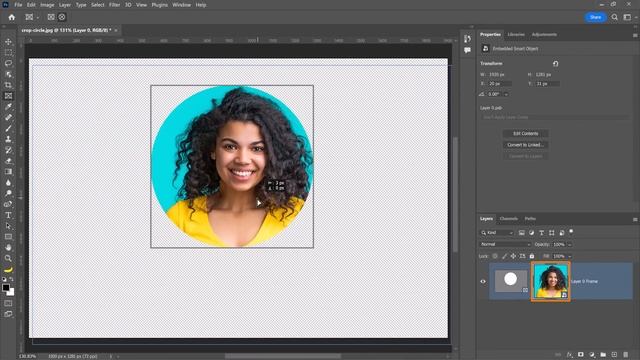This screenshot has height=360, width=640.
Task: Select the Object Selection tool
Action: [8, 74]
